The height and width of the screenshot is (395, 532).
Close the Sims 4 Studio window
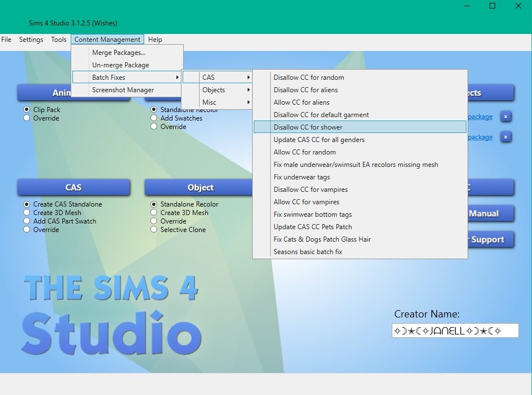[518, 6]
